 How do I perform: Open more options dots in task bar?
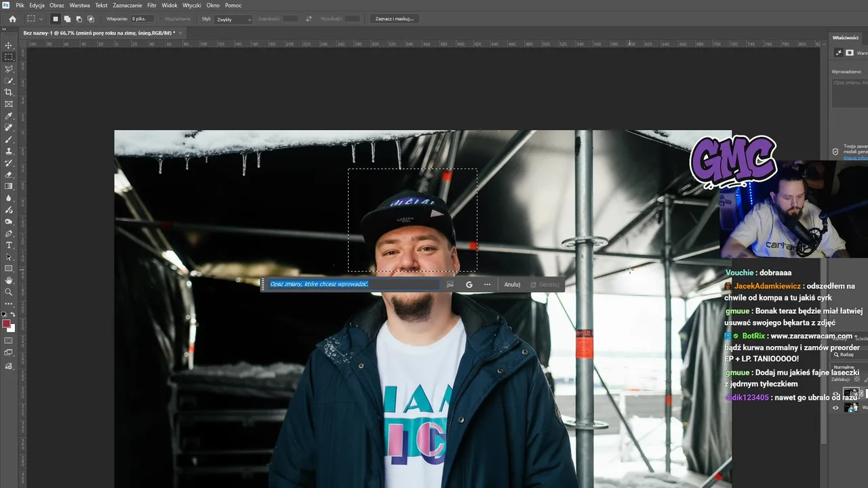[487, 285]
